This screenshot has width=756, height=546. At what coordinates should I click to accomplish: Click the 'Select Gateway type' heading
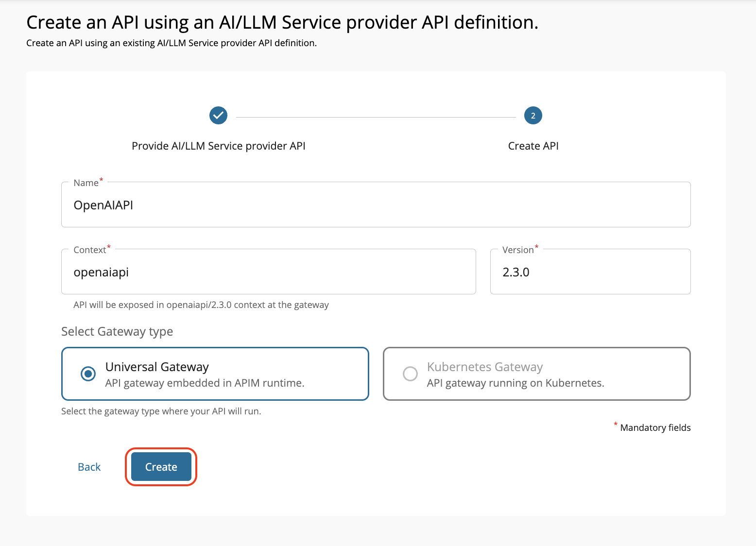pyautogui.click(x=117, y=332)
